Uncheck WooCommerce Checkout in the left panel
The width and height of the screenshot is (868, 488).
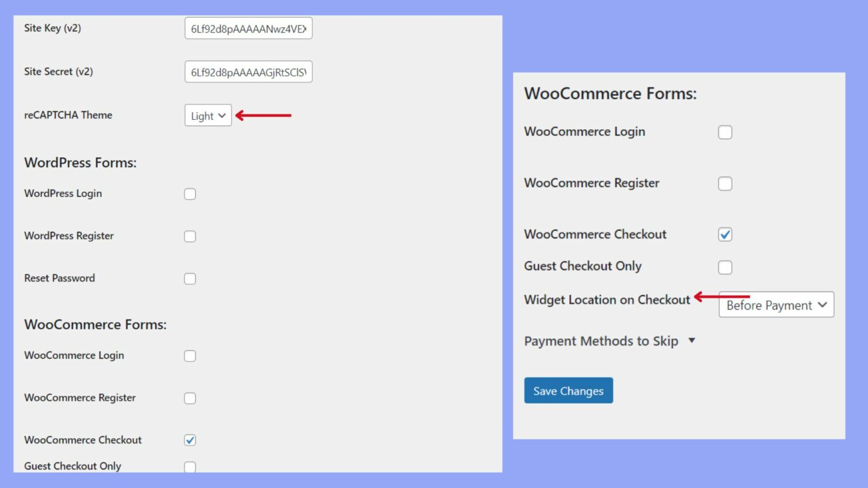190,440
